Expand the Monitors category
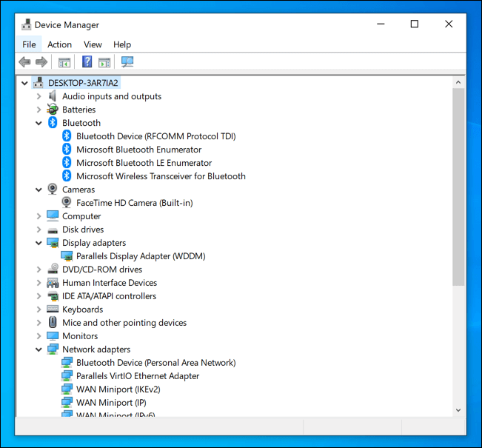 click(39, 336)
